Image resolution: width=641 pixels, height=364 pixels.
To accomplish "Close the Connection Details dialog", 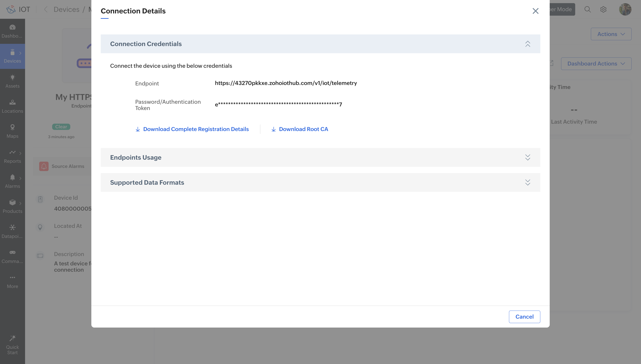I will point(535,11).
